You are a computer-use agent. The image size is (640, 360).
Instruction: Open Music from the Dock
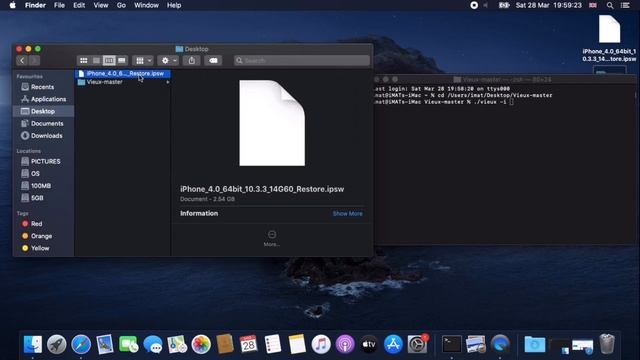point(321,344)
